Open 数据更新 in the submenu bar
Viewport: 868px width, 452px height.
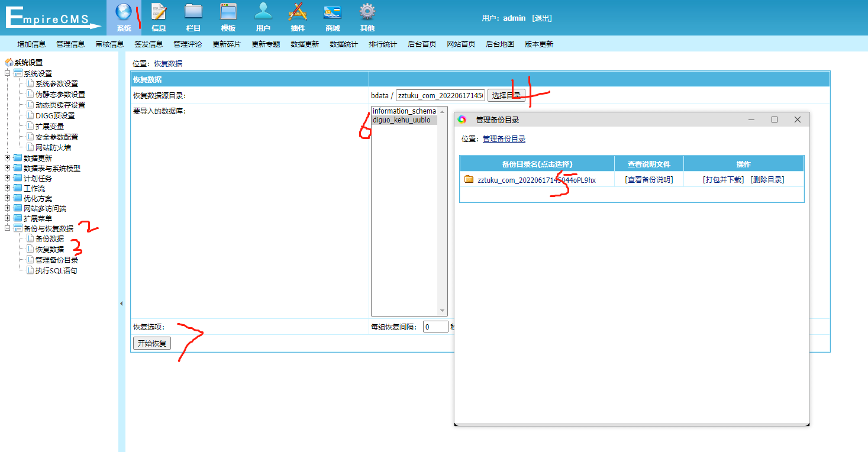click(x=305, y=44)
